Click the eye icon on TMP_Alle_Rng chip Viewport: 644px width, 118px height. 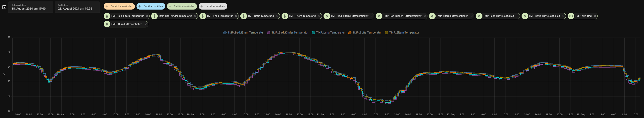pos(571,16)
